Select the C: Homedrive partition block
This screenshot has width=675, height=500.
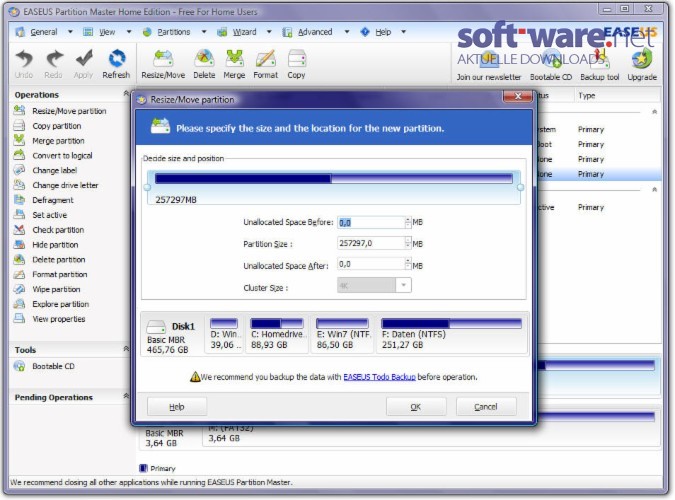(277, 334)
